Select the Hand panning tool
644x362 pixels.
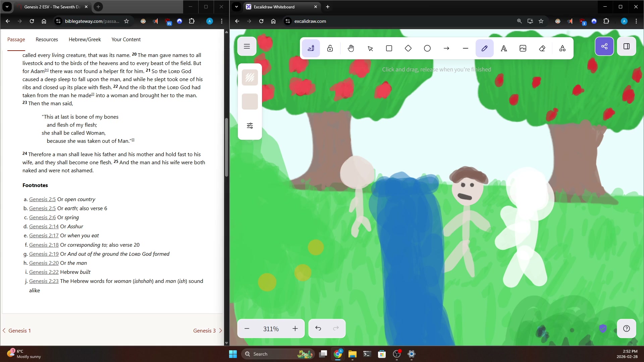[351, 48]
